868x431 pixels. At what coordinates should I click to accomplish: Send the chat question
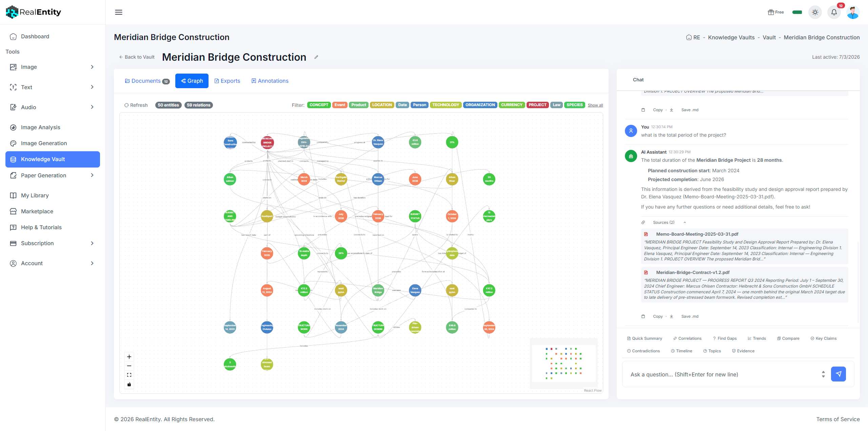click(838, 374)
